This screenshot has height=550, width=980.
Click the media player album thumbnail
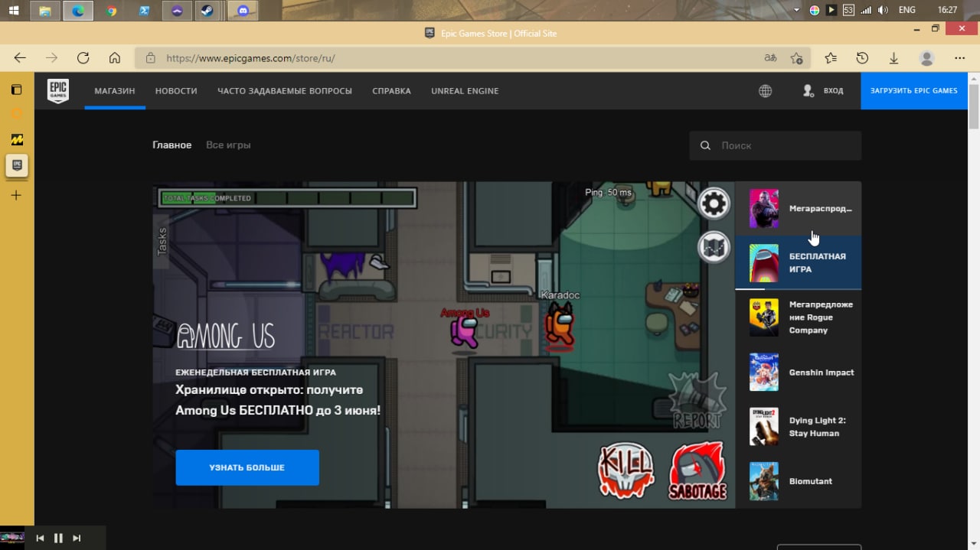tap(12, 538)
